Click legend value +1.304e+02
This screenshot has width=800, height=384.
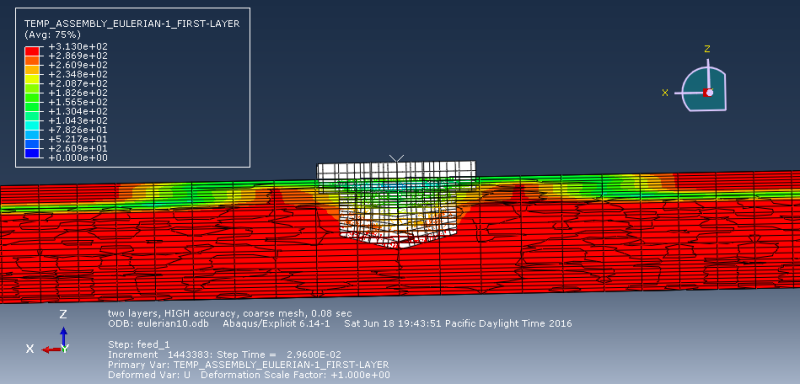coord(78,111)
